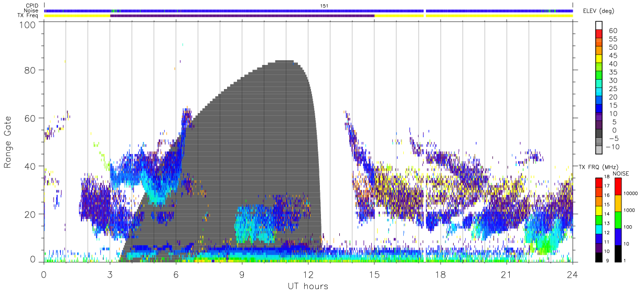Screen dimensions: 644x297
Task: Click the 10000 label on the NOISE scale
Action: (x=630, y=193)
